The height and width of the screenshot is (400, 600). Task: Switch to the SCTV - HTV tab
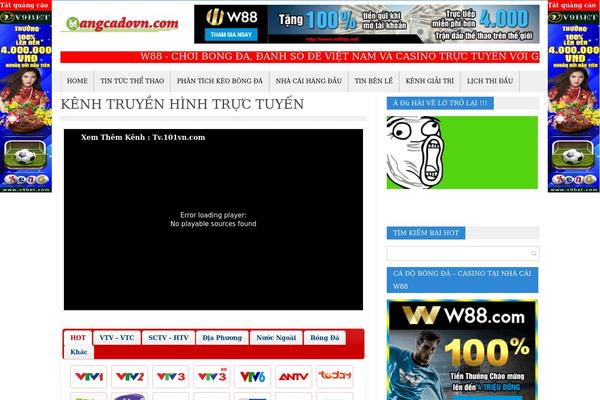tap(168, 338)
